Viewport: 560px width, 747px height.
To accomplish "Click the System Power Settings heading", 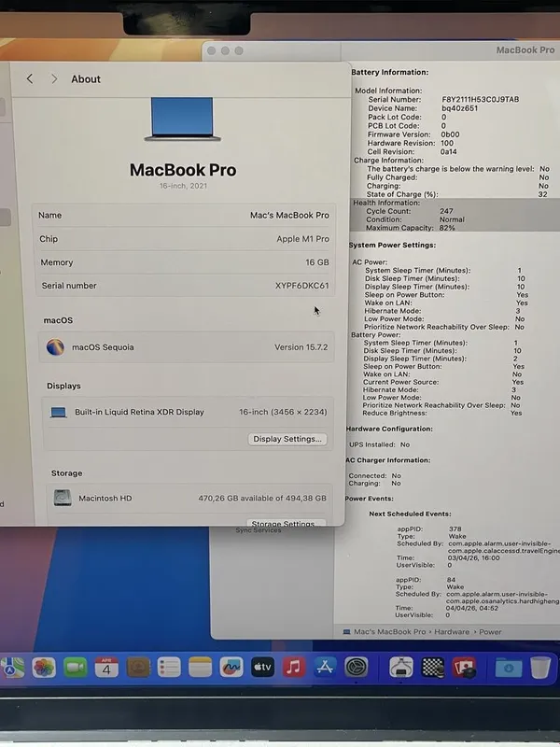I will click(392, 245).
